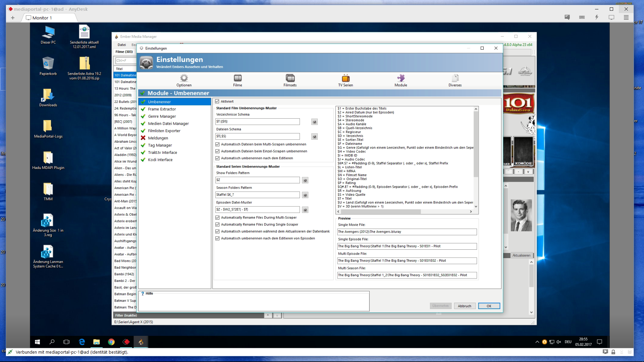Toggle Automatisch umbenennen nach dem Editieren
This screenshot has width=644, height=362.
[x=217, y=158]
